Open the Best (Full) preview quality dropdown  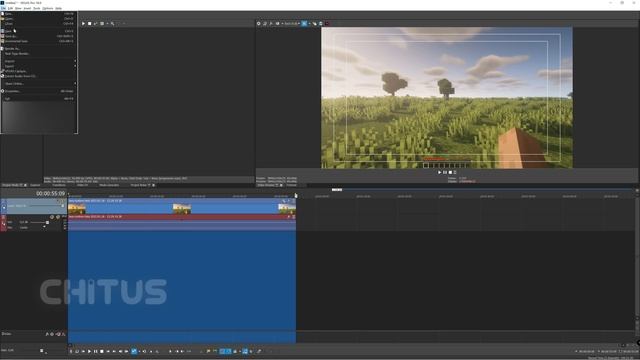click(x=291, y=24)
